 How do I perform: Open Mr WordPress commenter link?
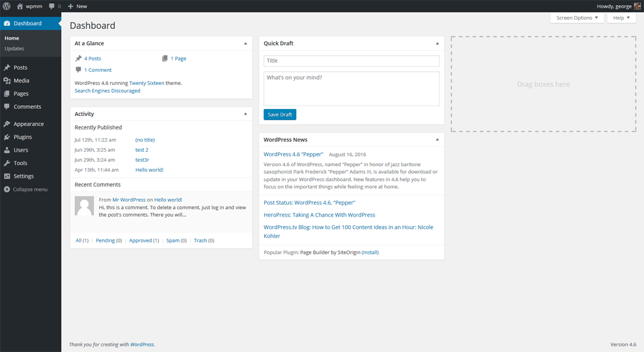(x=129, y=200)
